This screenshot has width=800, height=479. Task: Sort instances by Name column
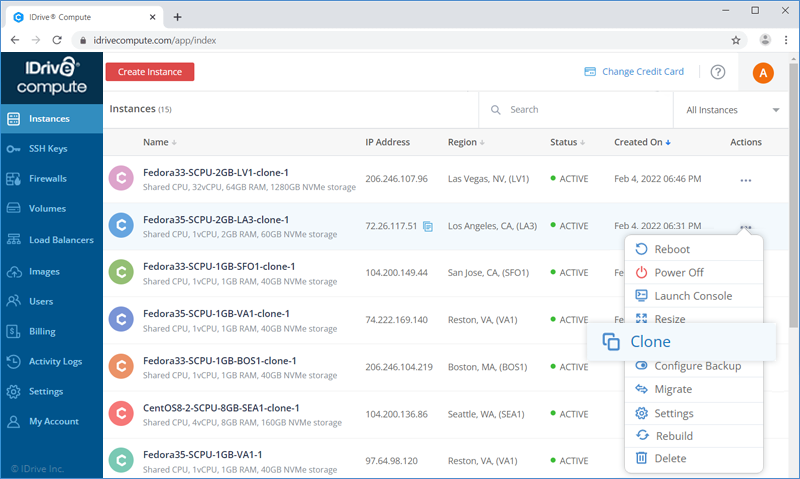click(160, 142)
